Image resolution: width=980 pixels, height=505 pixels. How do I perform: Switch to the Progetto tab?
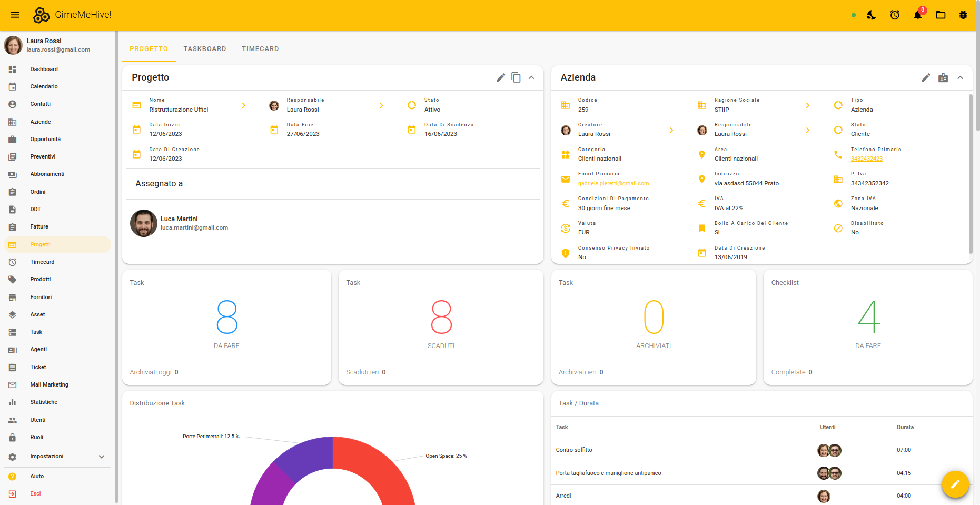(149, 49)
